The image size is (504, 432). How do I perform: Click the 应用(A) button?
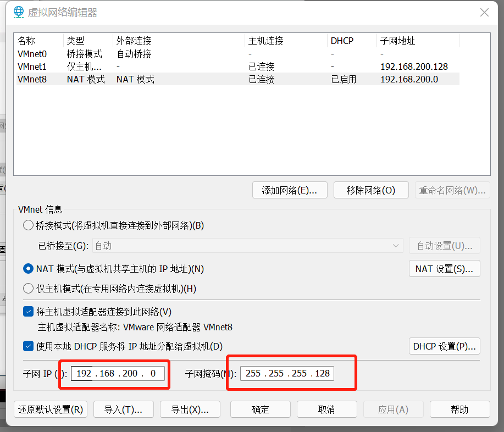point(394,409)
